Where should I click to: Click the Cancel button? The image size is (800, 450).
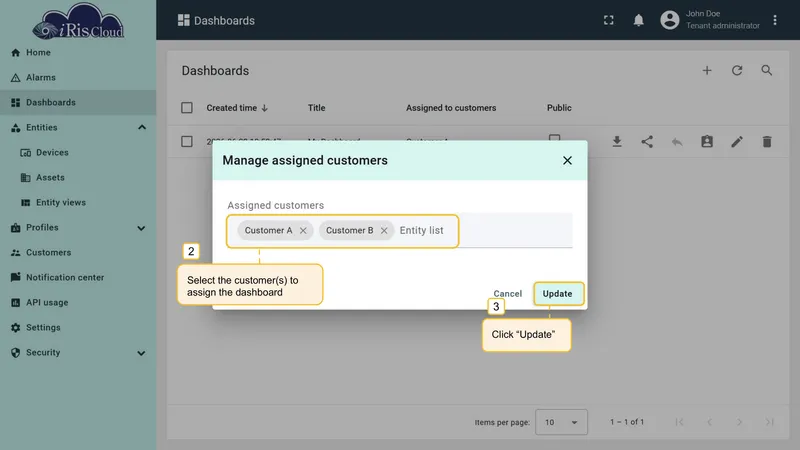tap(508, 294)
